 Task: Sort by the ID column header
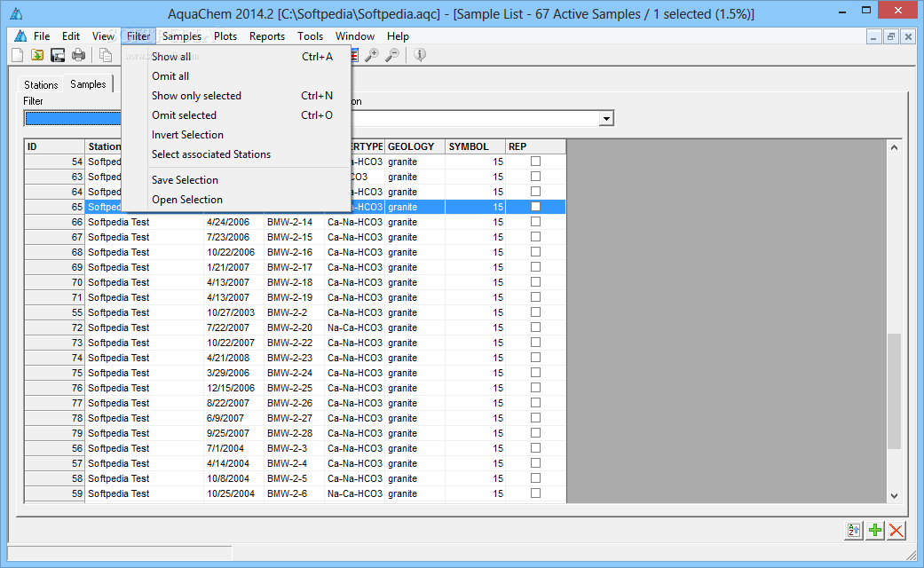click(55, 146)
